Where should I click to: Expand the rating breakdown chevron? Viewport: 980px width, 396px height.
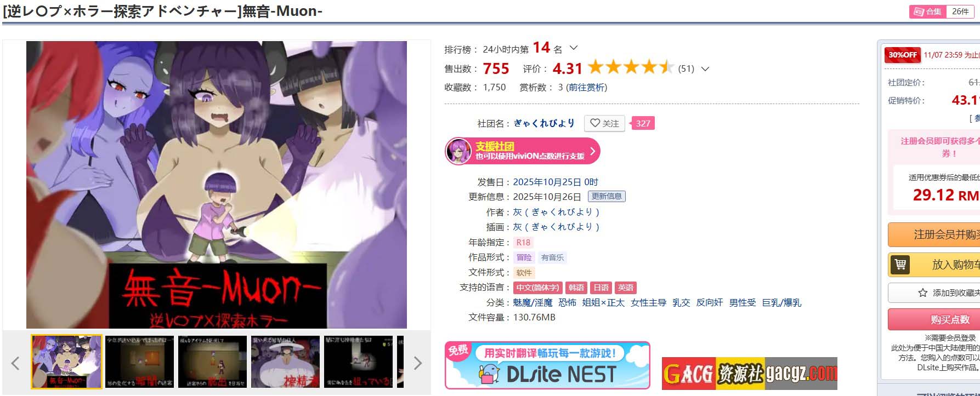point(705,69)
